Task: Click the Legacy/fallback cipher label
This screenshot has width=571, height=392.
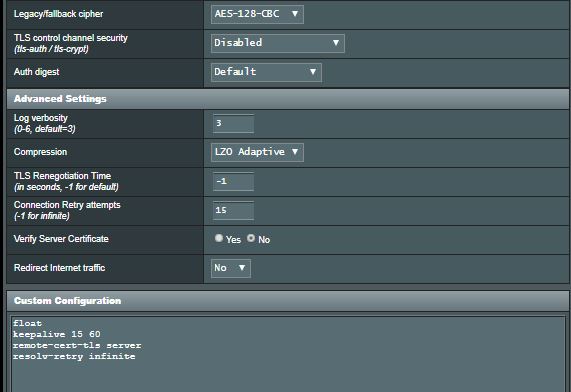Action: (58, 14)
